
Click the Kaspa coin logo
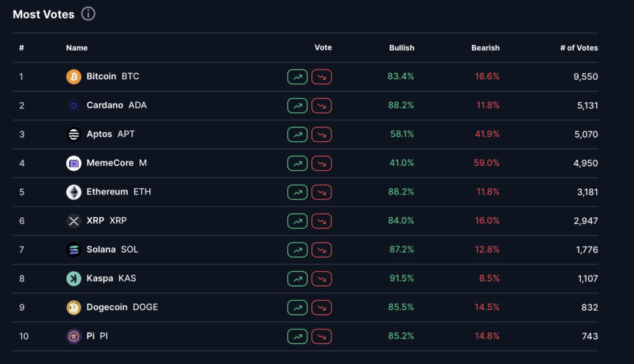[x=74, y=279]
